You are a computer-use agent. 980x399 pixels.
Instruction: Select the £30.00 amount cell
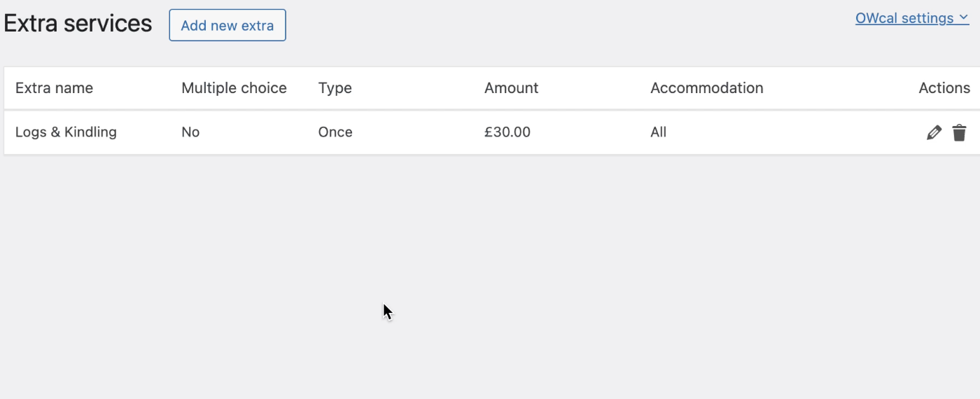pos(507,132)
